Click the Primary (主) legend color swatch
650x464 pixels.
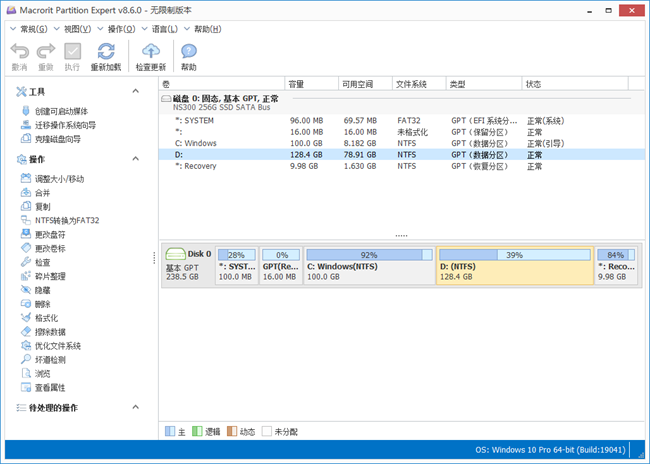coord(170,431)
